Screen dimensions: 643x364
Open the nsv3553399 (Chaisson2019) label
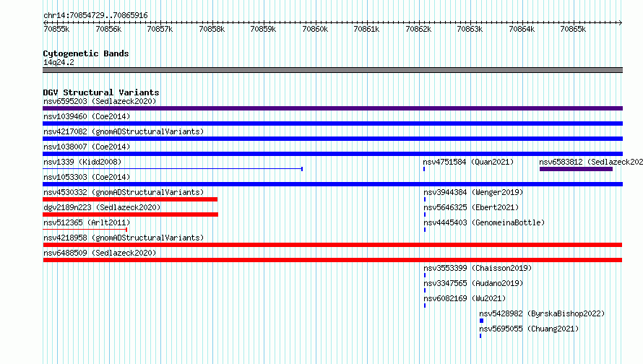coord(478,268)
